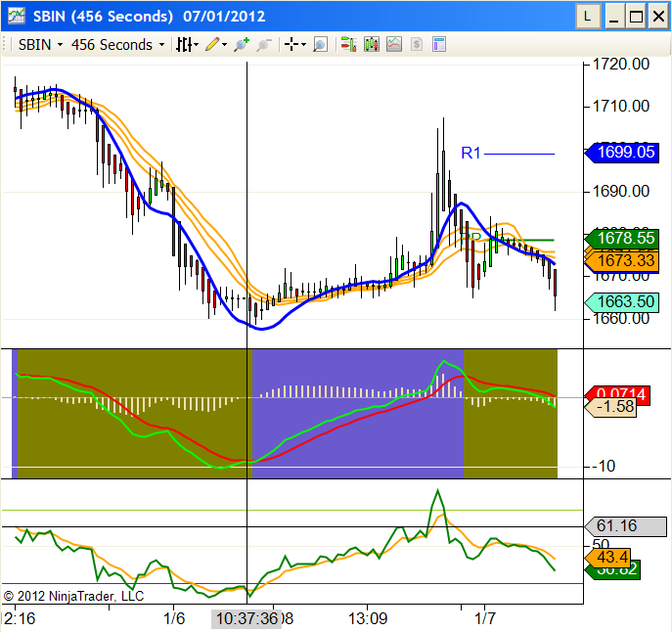Click the 10:37:36 crosshair time label

point(246,619)
